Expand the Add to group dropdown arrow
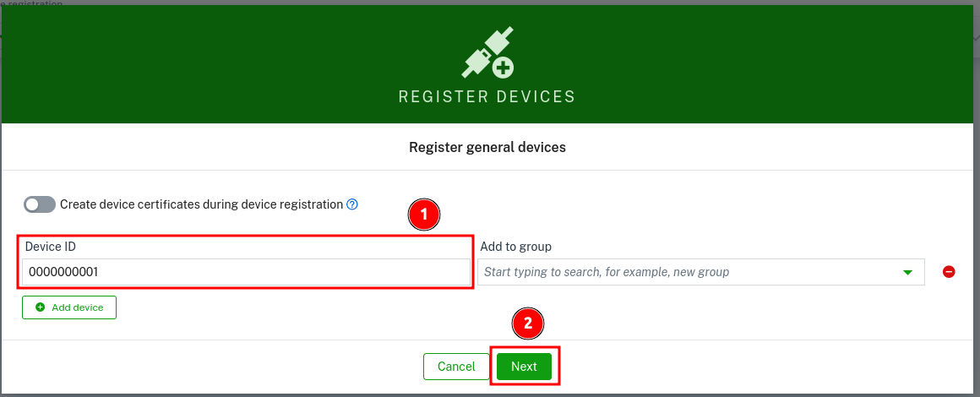 tap(908, 272)
